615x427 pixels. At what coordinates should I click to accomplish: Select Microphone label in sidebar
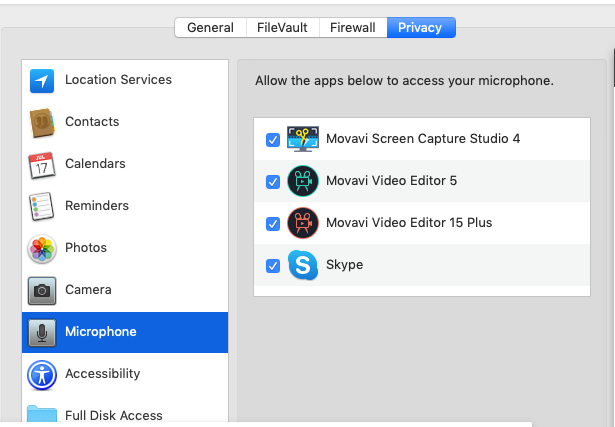[x=101, y=331]
